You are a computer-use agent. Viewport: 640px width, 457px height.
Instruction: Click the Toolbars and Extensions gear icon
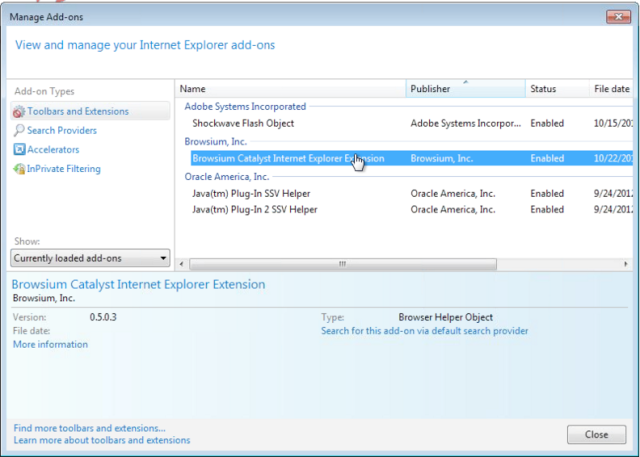(19, 111)
